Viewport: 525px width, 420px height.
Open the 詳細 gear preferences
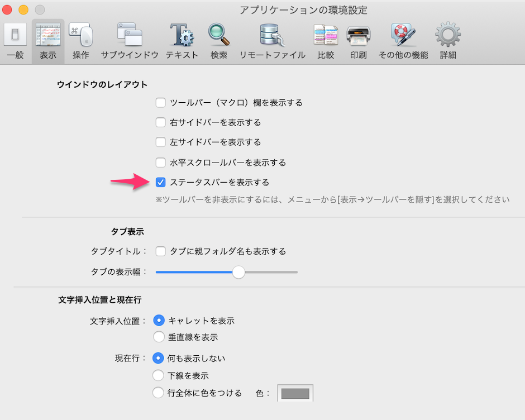click(448, 41)
